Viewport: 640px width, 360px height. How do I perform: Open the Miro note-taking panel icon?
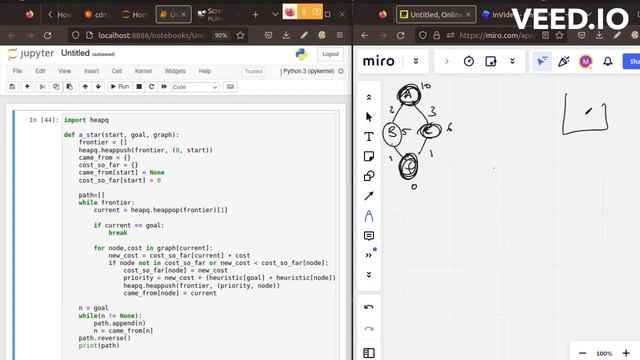[491, 61]
